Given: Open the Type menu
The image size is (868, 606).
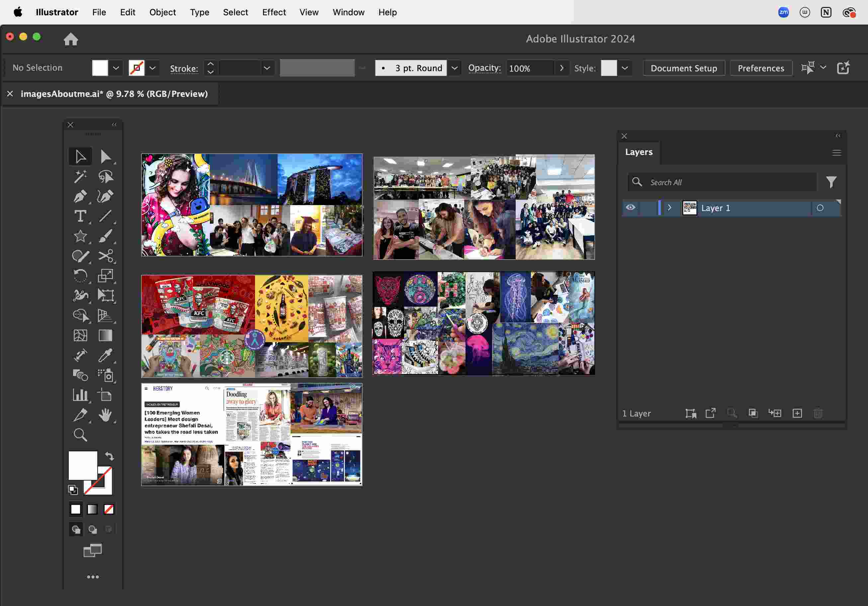Looking at the screenshot, I should coord(199,12).
